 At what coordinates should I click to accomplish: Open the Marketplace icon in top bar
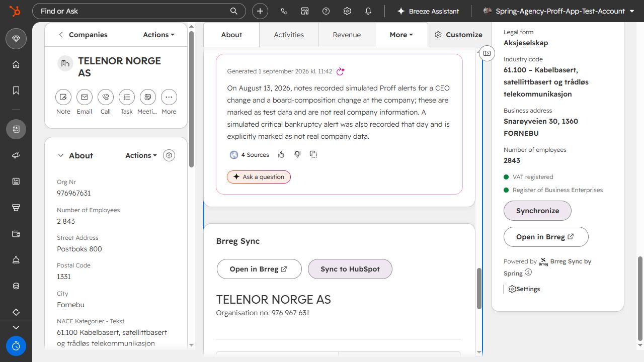point(305,11)
